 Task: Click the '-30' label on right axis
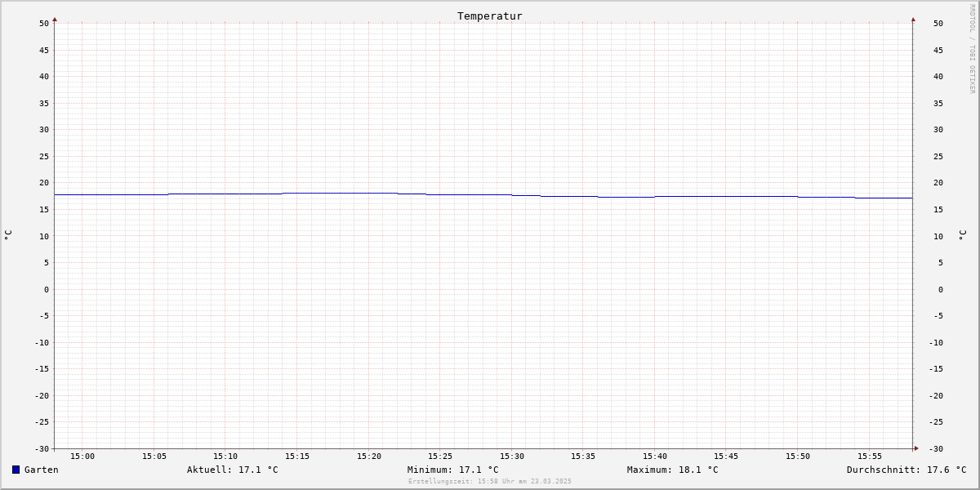coord(936,448)
